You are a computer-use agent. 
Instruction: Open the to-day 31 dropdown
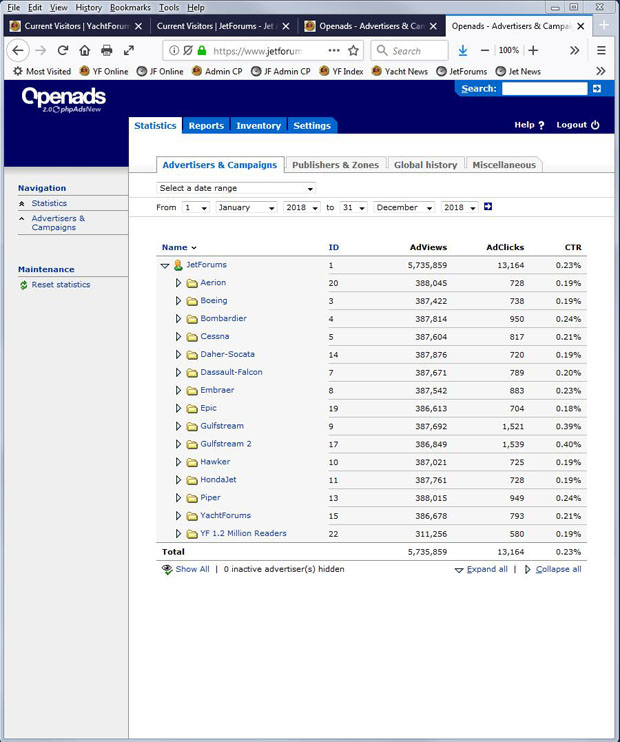coord(354,207)
